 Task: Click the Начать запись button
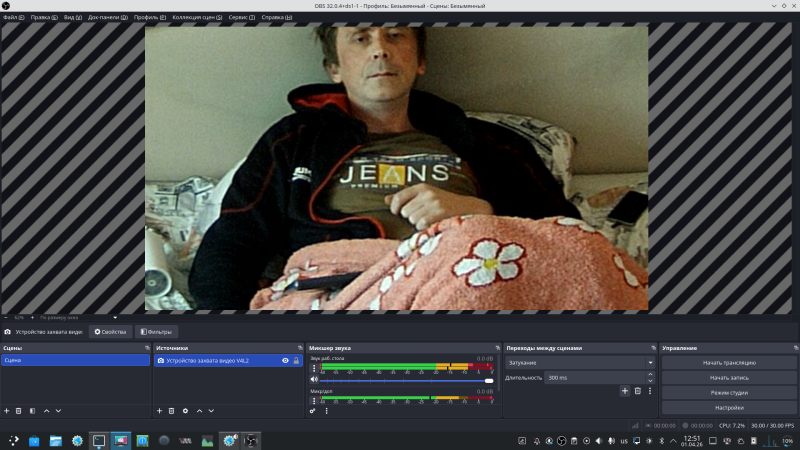(729, 377)
